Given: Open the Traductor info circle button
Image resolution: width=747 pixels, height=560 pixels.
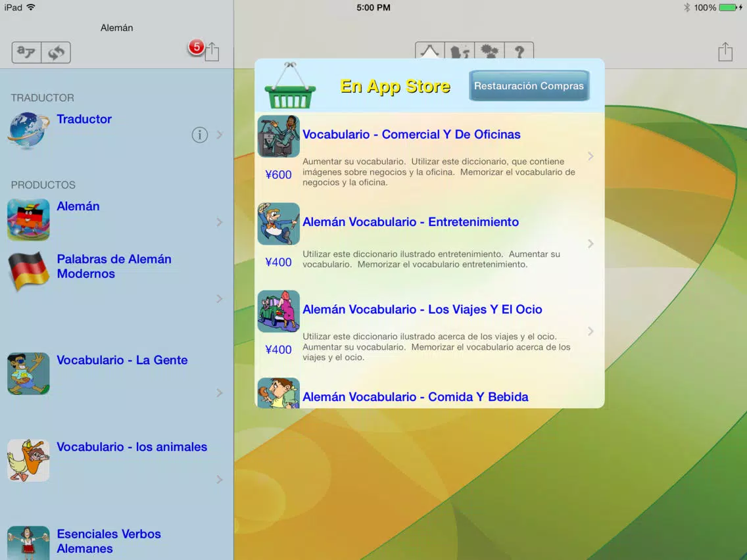Looking at the screenshot, I should pyautogui.click(x=200, y=135).
